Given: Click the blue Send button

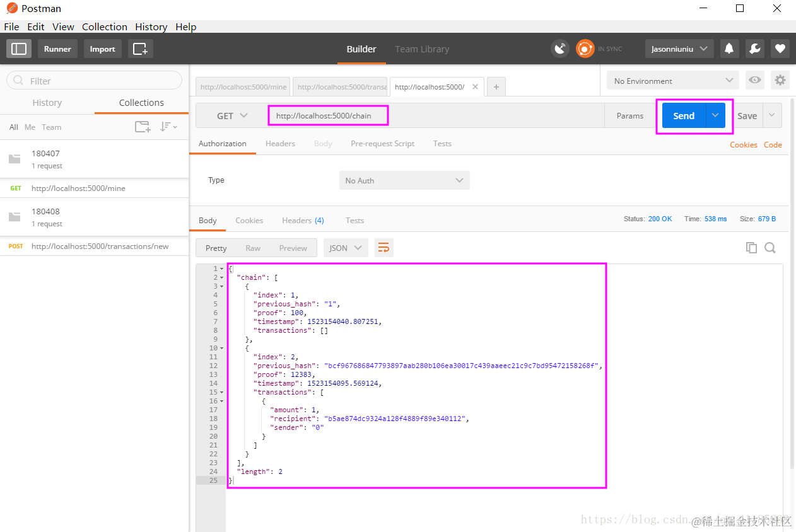Looking at the screenshot, I should [684, 115].
